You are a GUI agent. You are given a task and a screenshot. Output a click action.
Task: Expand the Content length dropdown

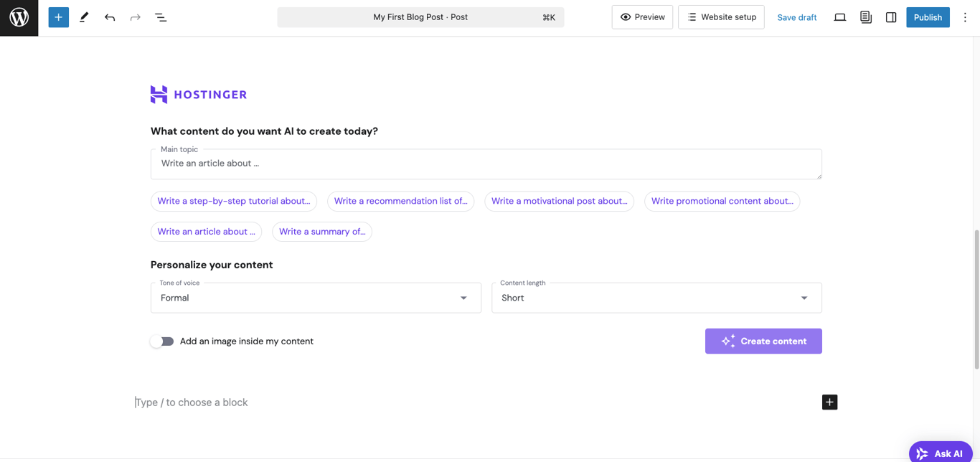[x=804, y=297]
